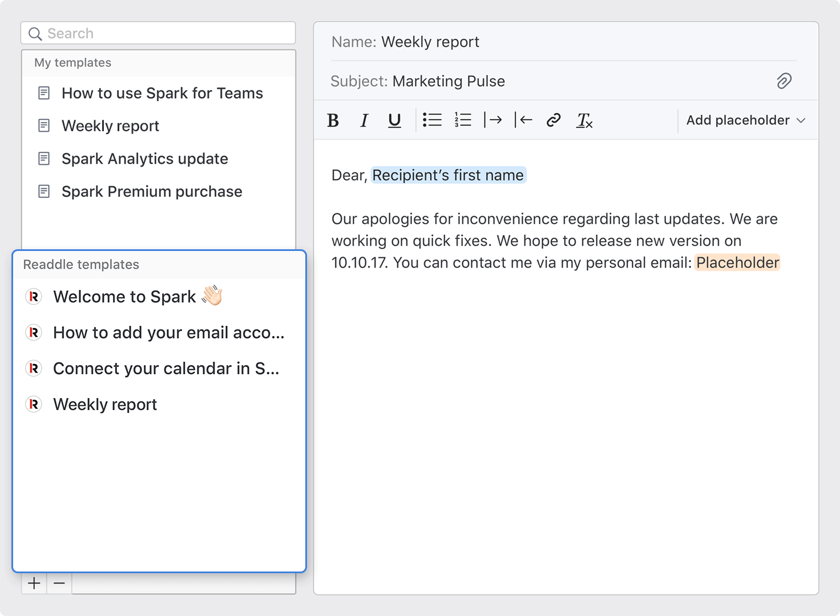Image resolution: width=840 pixels, height=616 pixels.
Task: Click into the Search templates field
Action: pos(158,34)
